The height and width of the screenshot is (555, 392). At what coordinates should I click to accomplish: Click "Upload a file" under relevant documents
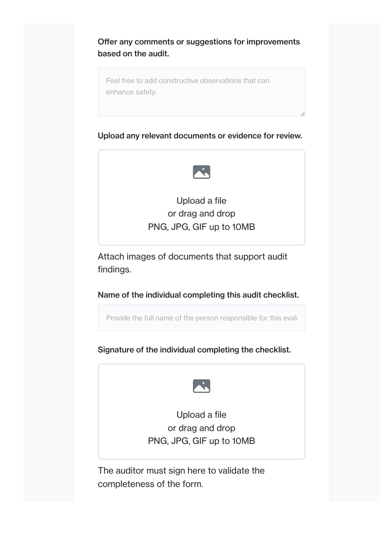[x=201, y=201]
